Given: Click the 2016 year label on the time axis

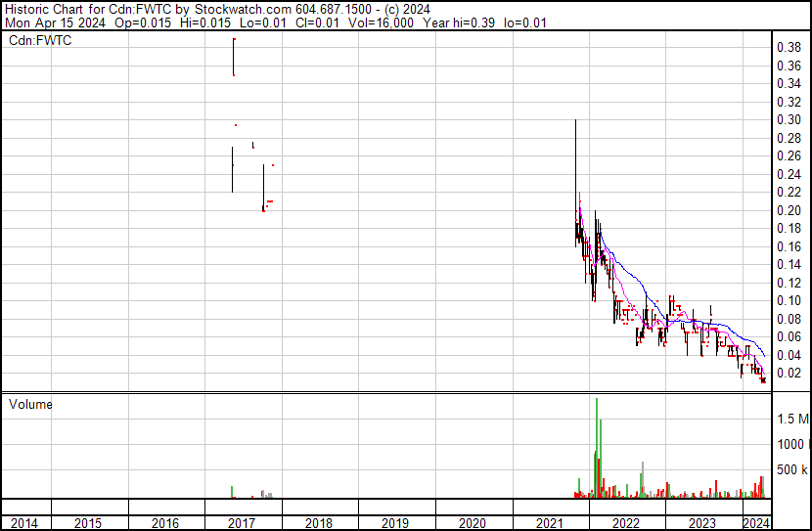Looking at the screenshot, I should [x=164, y=523].
